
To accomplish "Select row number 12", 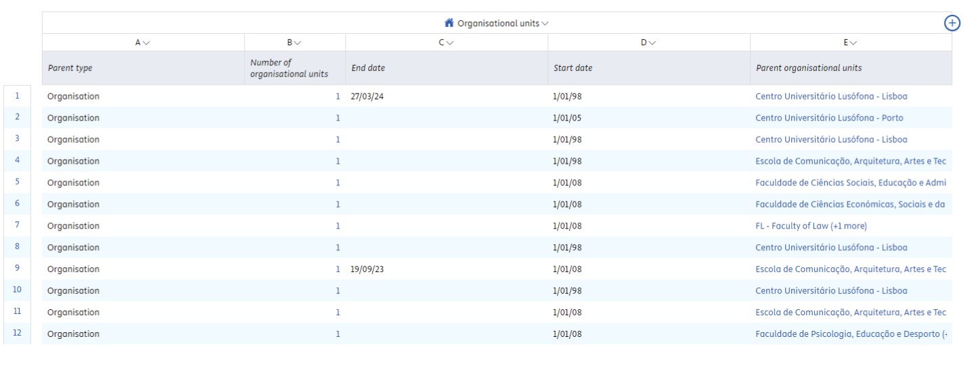I will pyautogui.click(x=18, y=334).
